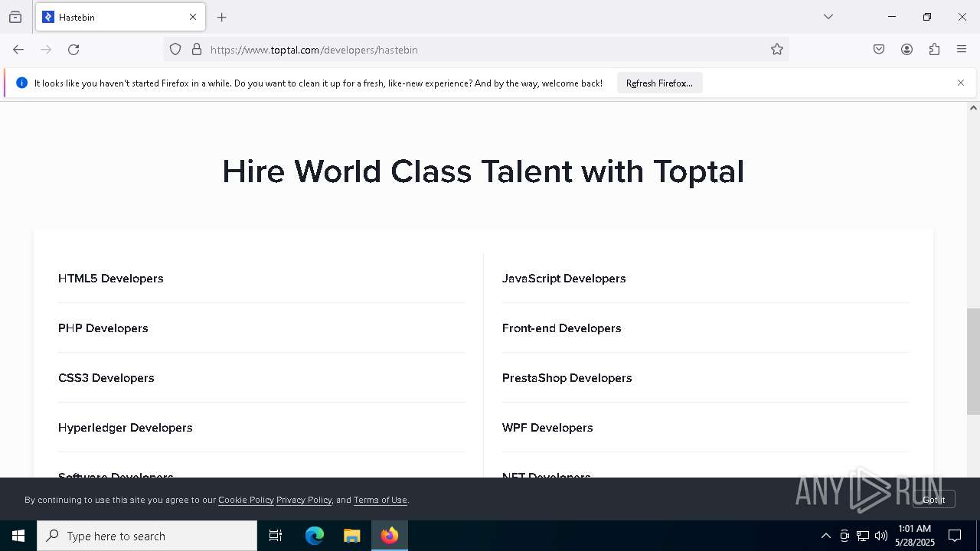Viewport: 980px width, 551px height.
Task: Click the taskbar search box
Action: (147, 536)
